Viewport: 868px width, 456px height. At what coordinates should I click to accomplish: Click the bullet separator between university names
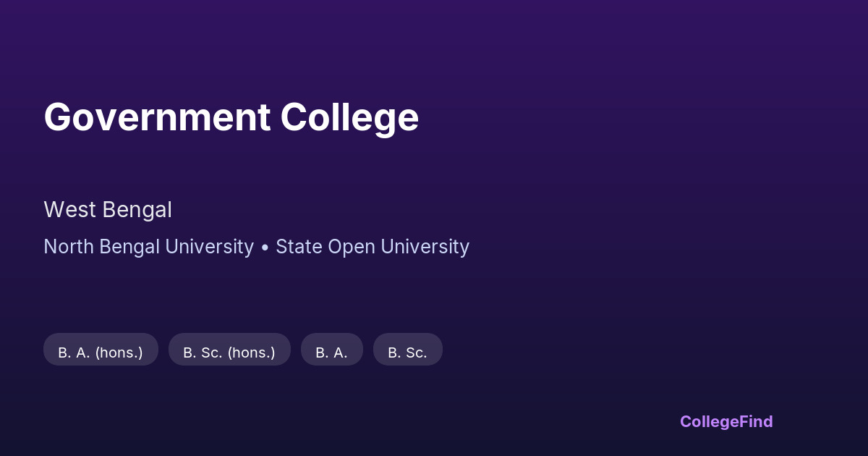(x=265, y=248)
